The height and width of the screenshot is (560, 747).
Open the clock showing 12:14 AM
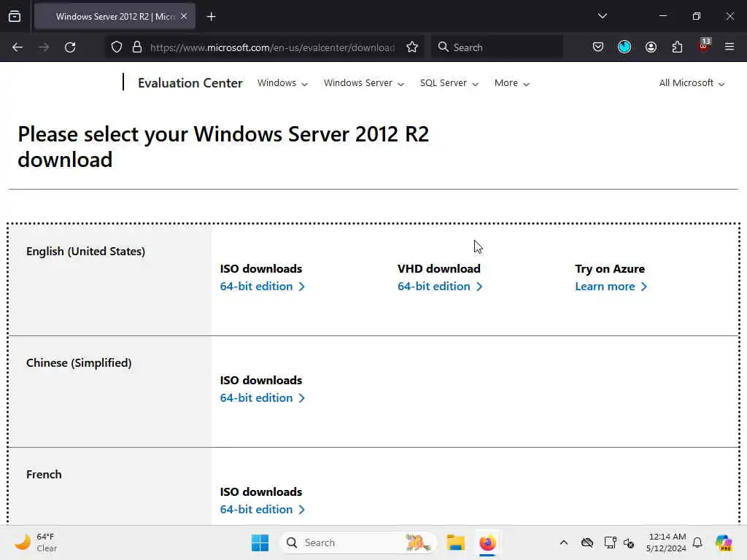coord(666,542)
